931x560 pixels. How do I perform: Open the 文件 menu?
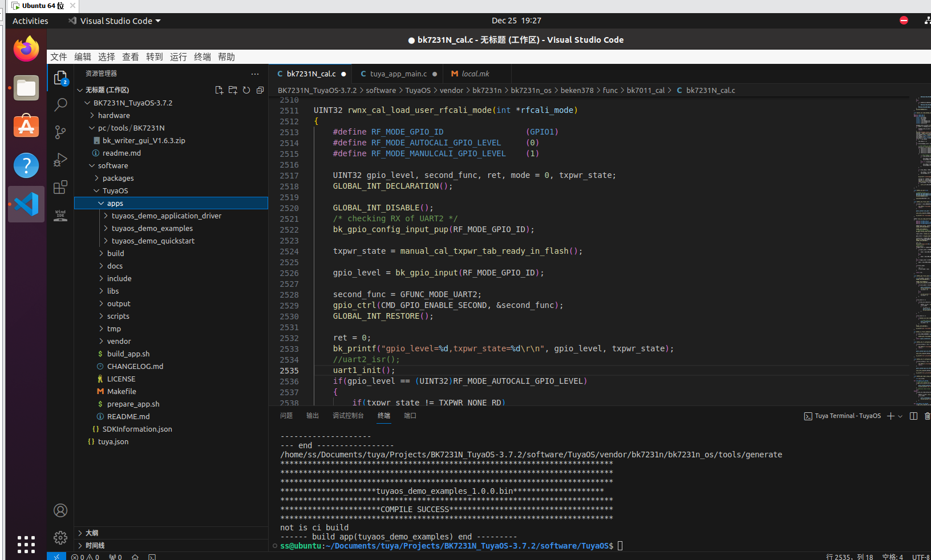59,56
